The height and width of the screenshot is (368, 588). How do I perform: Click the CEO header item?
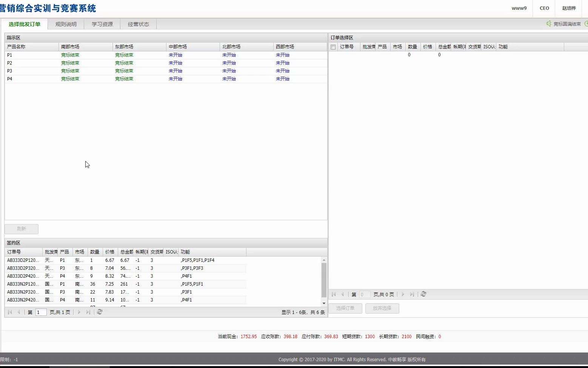(544, 8)
